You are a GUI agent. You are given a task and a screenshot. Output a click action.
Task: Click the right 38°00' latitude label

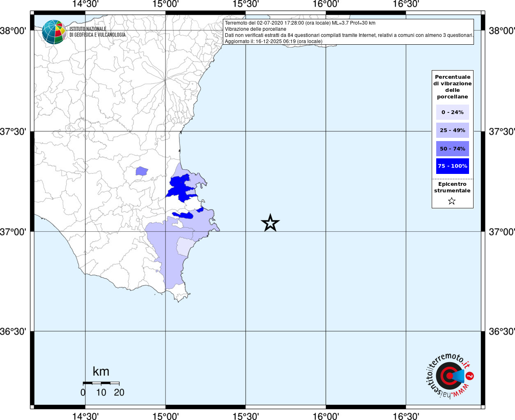[501, 31]
